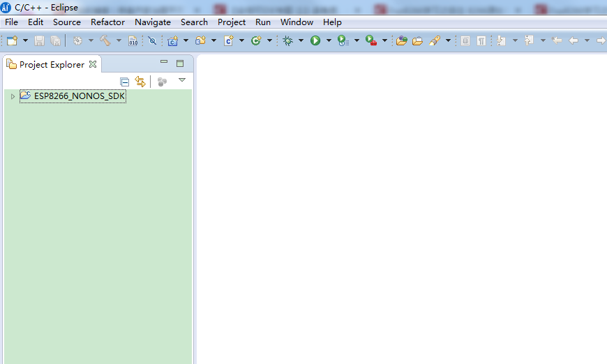Open dropdown next to hammer Build icon
Image resolution: width=607 pixels, height=364 pixels.
point(119,40)
